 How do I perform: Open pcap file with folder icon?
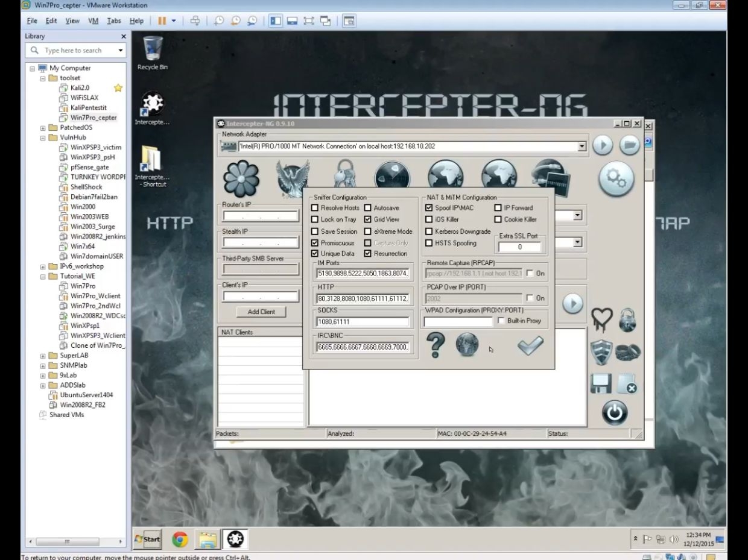pyautogui.click(x=629, y=145)
